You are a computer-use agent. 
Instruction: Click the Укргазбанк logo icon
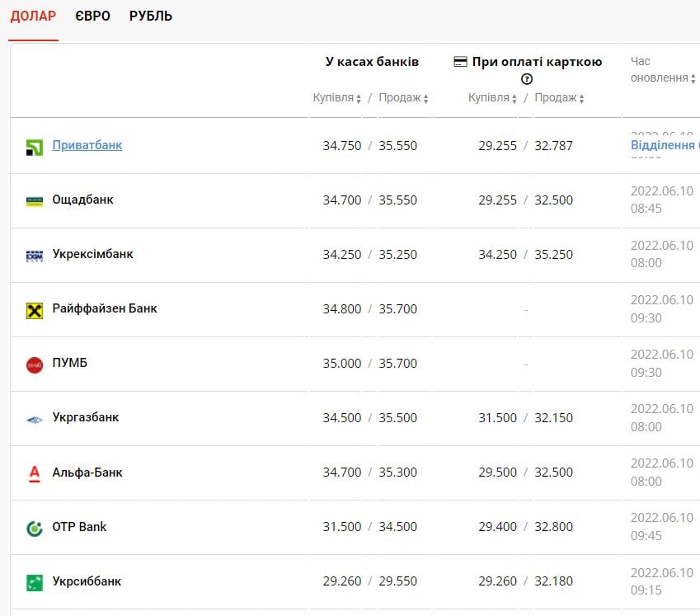tap(34, 419)
